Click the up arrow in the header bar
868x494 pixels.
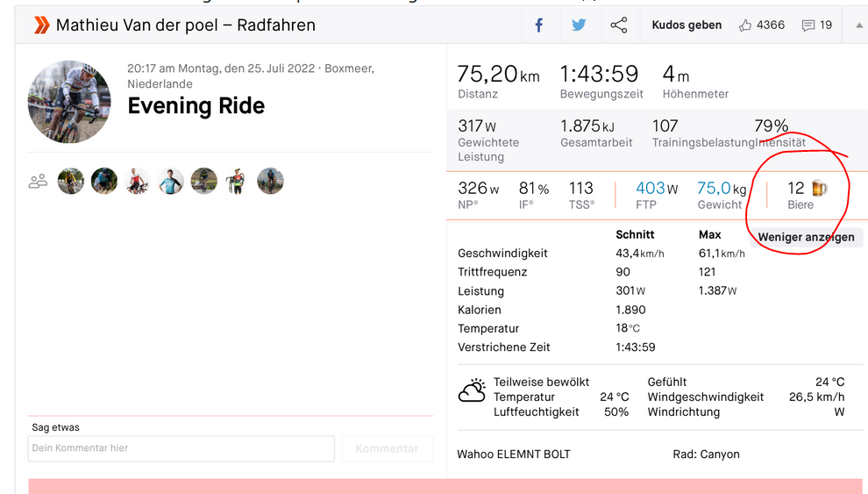pyautogui.click(x=859, y=25)
